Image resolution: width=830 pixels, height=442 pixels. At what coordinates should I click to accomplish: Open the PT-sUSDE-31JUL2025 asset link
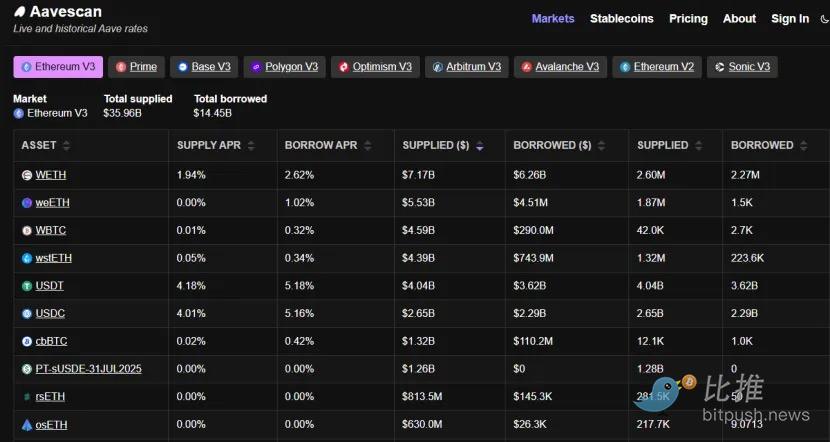(x=88, y=369)
